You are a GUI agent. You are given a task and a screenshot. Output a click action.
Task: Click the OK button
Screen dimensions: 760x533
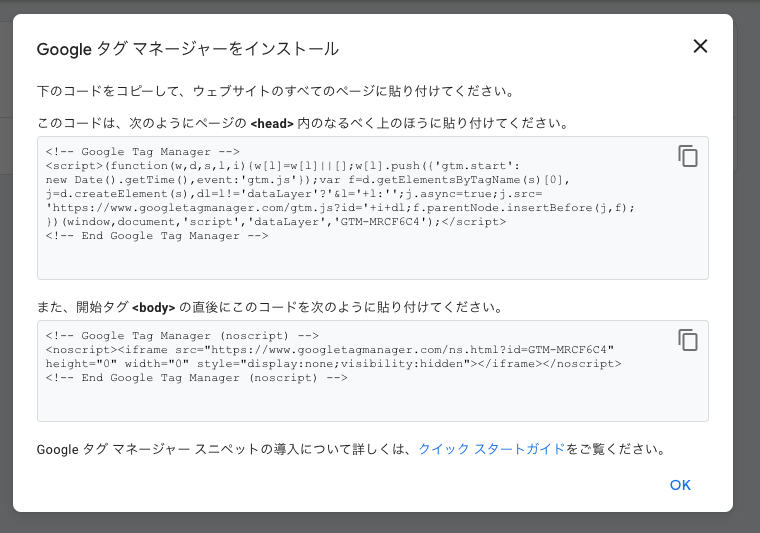coord(680,485)
